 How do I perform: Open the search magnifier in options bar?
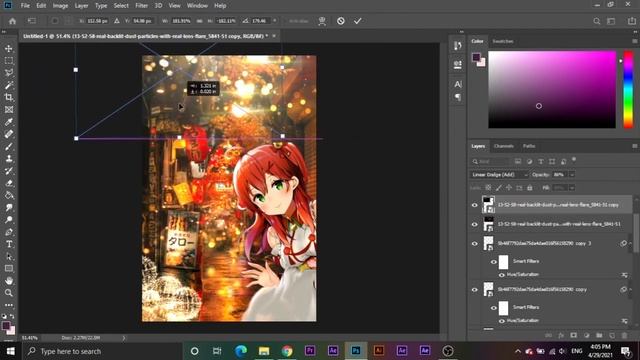pyautogui.click(x=596, y=21)
